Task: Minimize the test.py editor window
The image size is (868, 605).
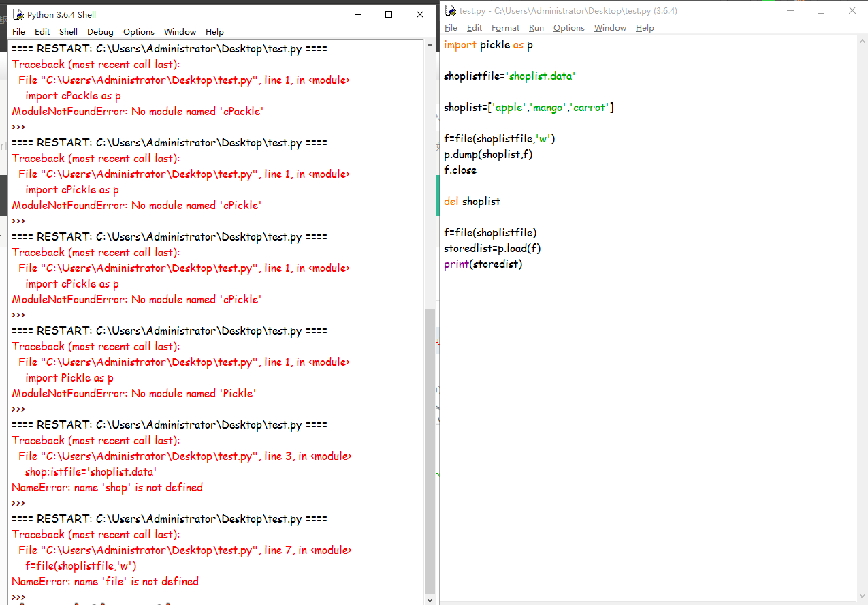Action: (790, 10)
